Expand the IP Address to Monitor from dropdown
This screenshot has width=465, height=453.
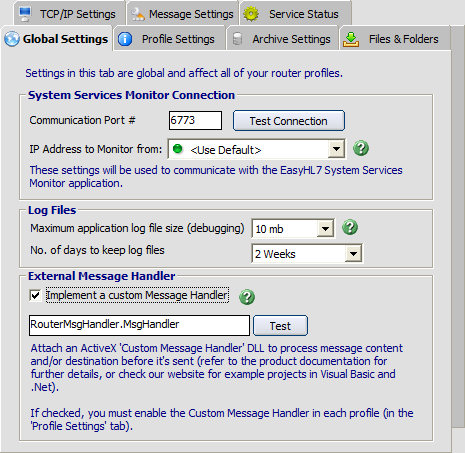click(336, 149)
